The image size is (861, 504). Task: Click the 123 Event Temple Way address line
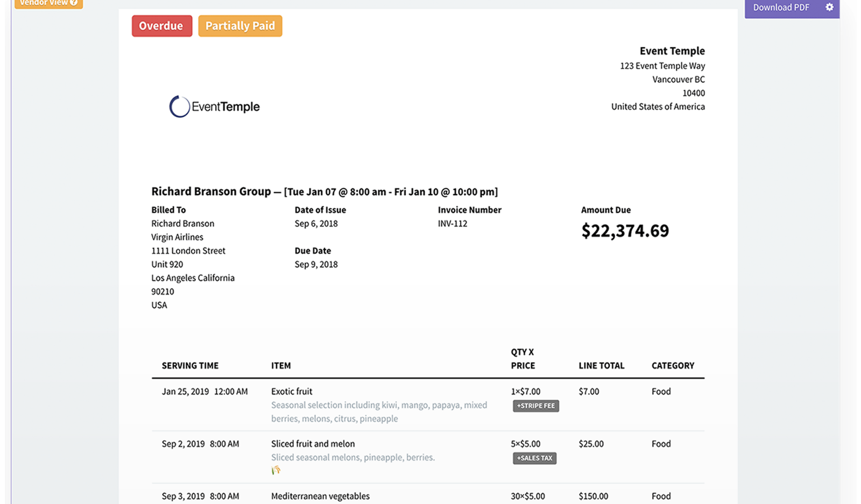662,66
